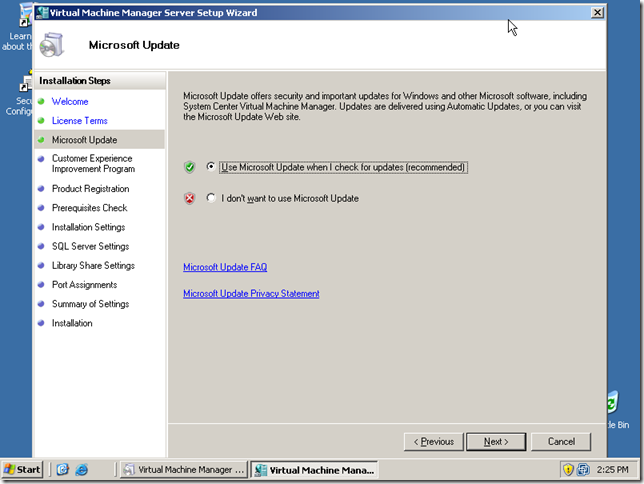Viewport: 644px width, 484px height.
Task: Click the red shield not-recommended icon
Action: [189, 199]
